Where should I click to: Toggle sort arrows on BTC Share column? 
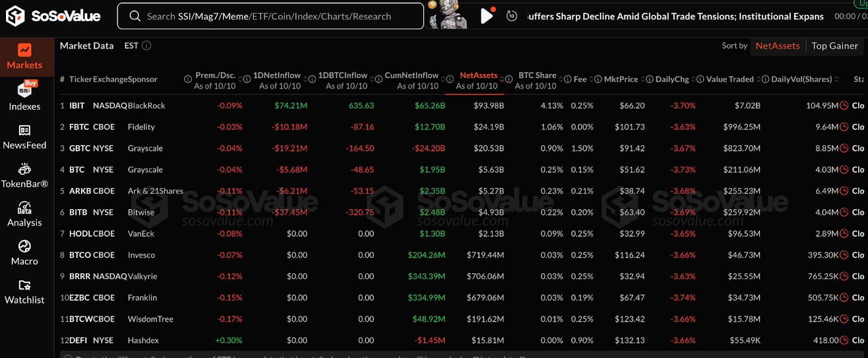(561, 79)
